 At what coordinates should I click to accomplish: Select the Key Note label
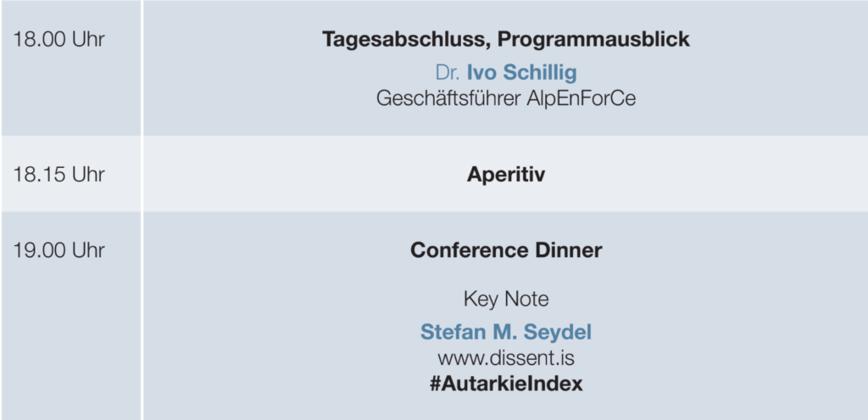tap(505, 299)
